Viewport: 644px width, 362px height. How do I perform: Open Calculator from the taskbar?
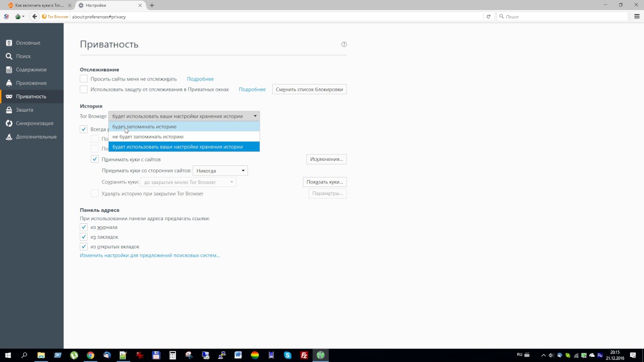pyautogui.click(x=173, y=355)
